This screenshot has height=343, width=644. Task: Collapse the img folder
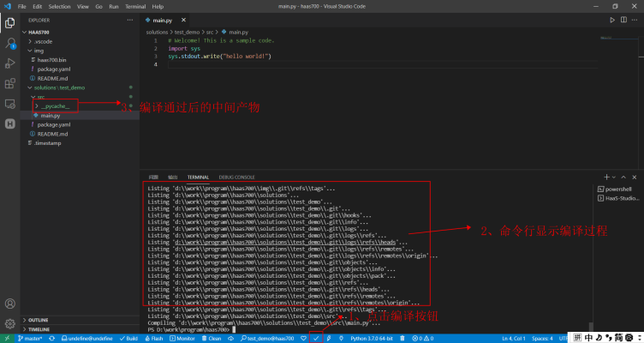(30, 51)
